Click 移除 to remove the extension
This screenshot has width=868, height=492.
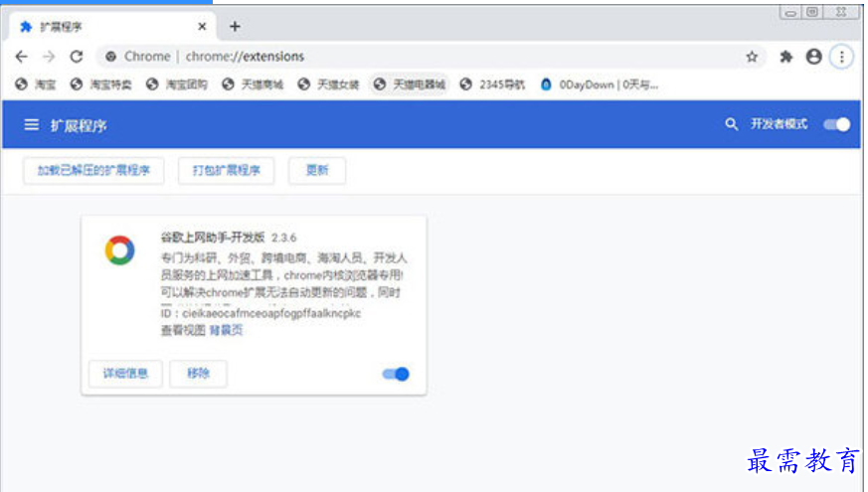(x=198, y=374)
